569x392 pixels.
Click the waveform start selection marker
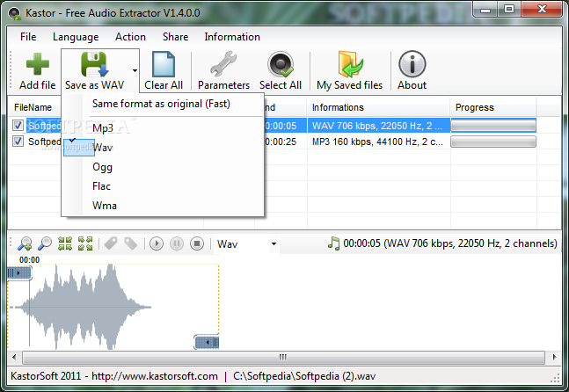point(19,272)
